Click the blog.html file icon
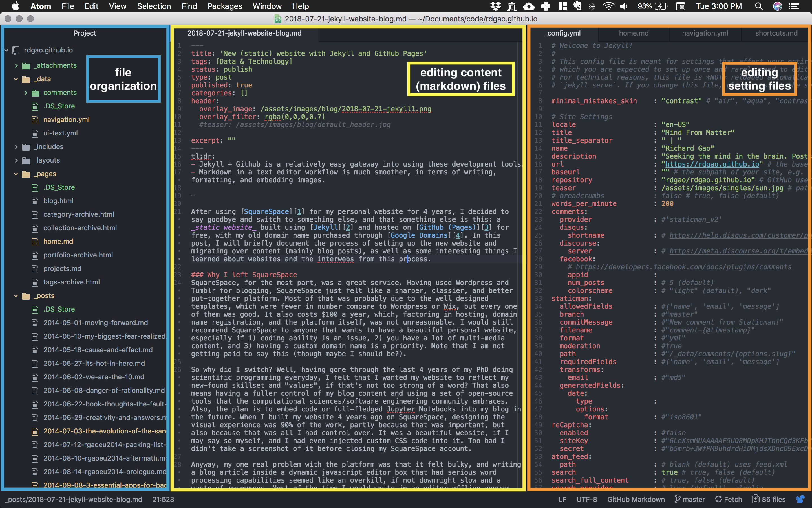 pyautogui.click(x=35, y=201)
